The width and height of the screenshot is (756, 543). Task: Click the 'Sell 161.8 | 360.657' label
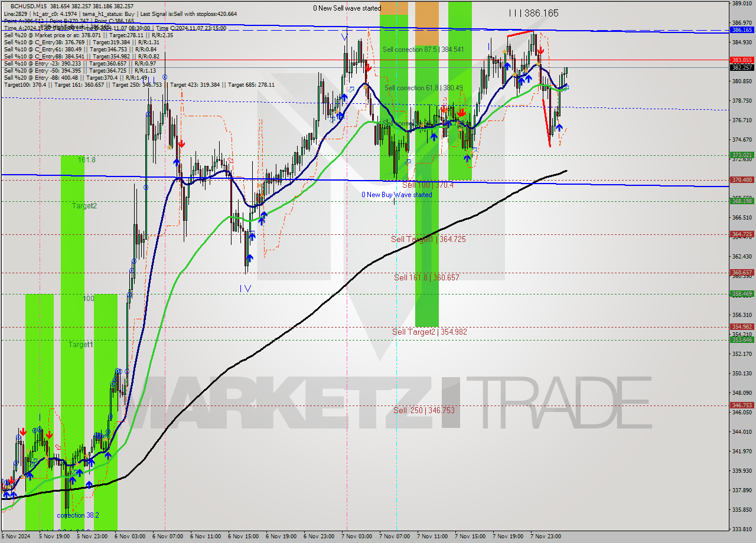pos(426,277)
